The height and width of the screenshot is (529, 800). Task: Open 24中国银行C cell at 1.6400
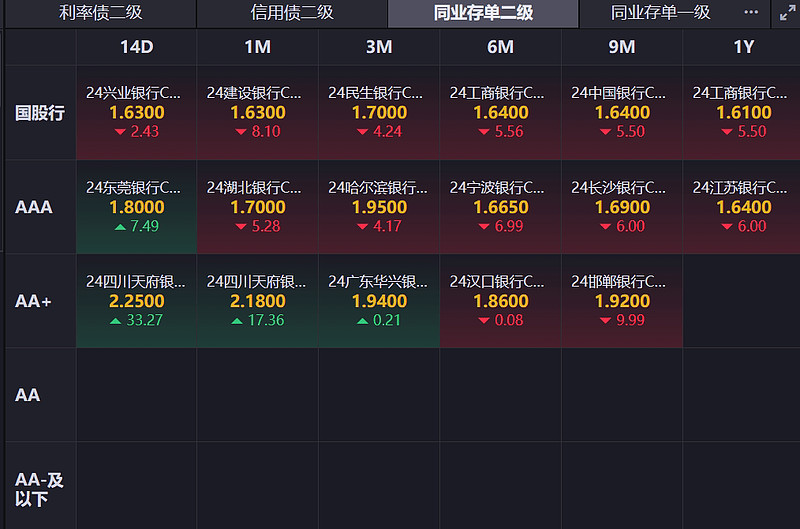click(x=622, y=113)
